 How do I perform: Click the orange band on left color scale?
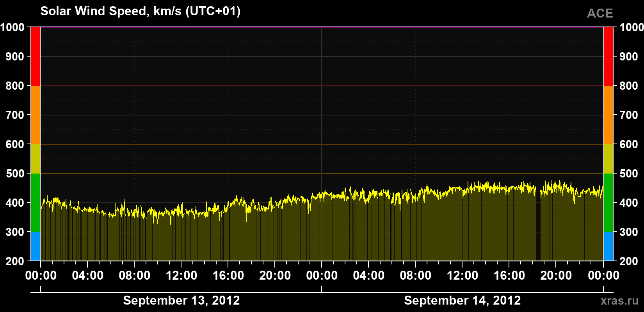point(36,115)
